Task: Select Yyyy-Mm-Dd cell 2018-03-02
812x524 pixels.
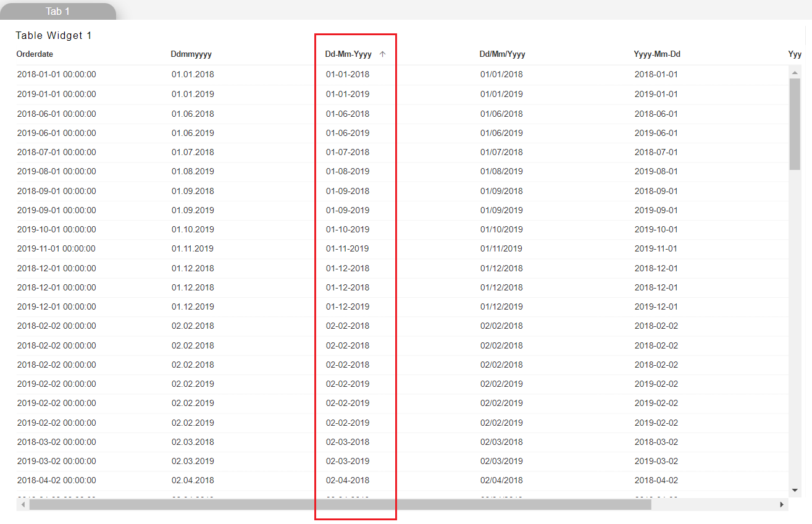Action: click(656, 442)
